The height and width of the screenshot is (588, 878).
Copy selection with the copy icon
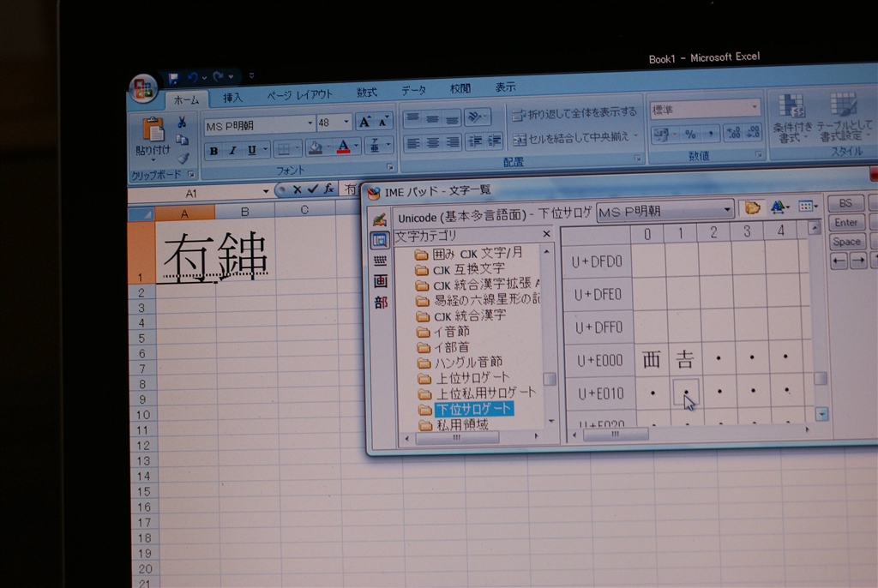182,140
